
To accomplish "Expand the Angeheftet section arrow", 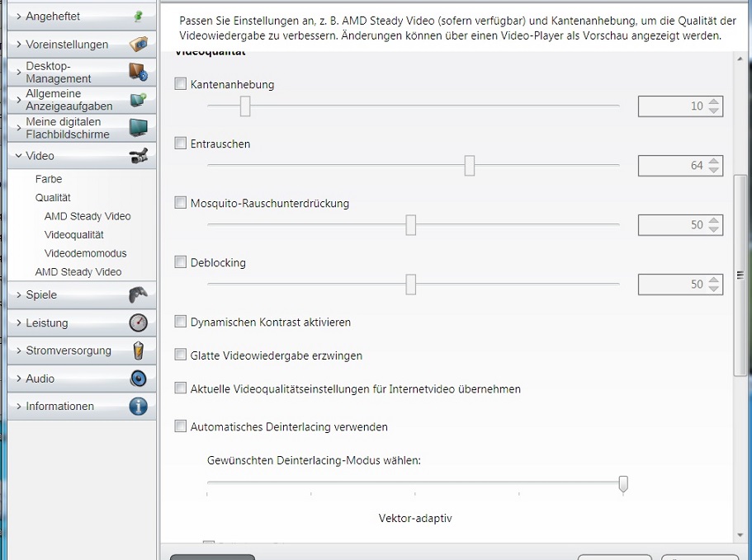I will pyautogui.click(x=19, y=16).
